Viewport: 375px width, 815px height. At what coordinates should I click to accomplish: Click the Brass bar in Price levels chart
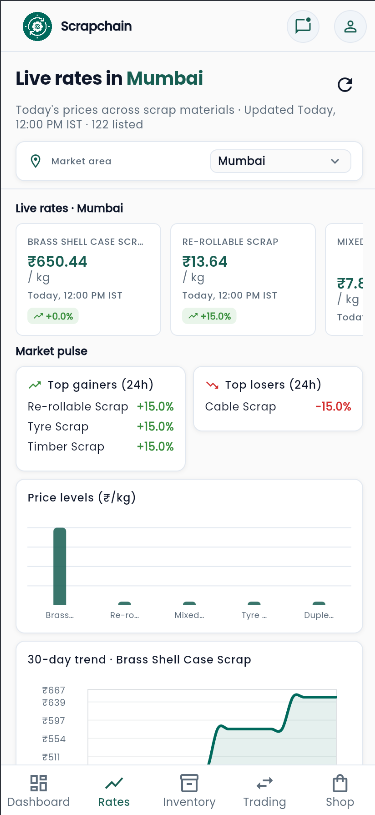pyautogui.click(x=60, y=566)
